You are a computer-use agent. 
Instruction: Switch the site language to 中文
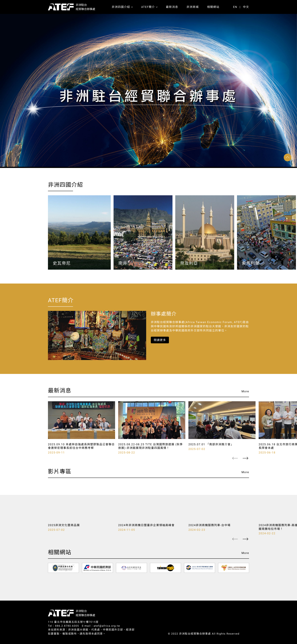tap(246, 7)
